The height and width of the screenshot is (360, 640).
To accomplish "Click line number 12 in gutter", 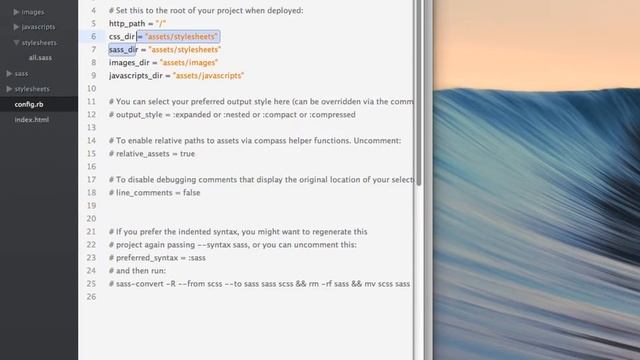I will click(91, 115).
